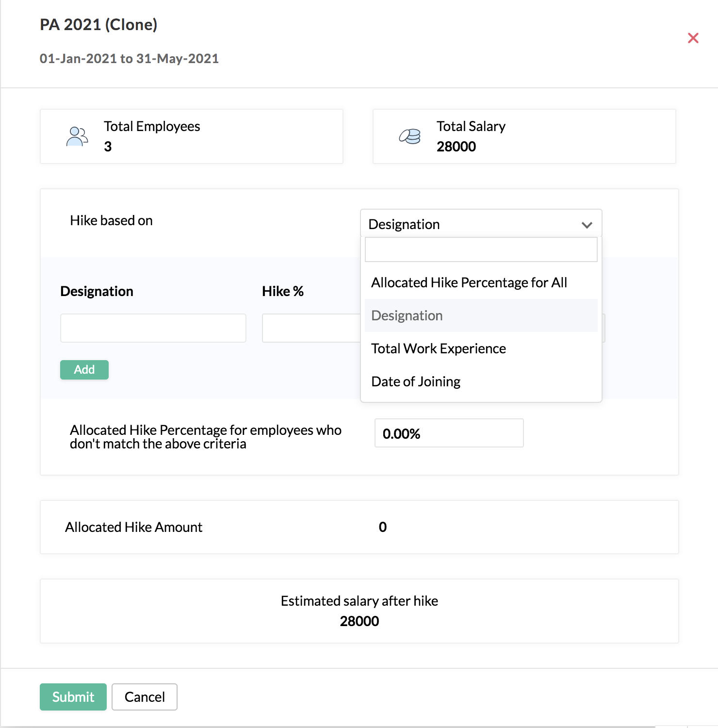Click the Add button to add criteria

[x=84, y=369]
